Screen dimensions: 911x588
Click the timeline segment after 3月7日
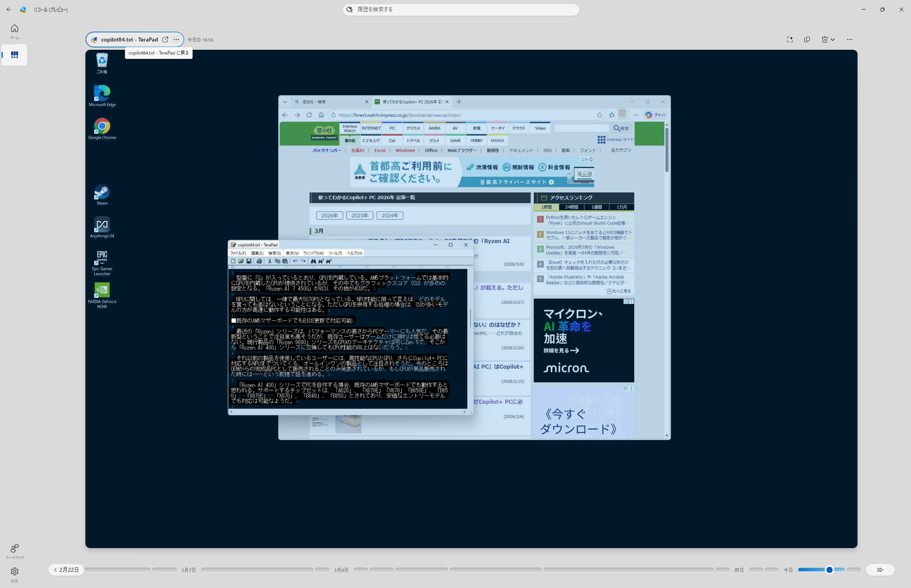click(256, 570)
